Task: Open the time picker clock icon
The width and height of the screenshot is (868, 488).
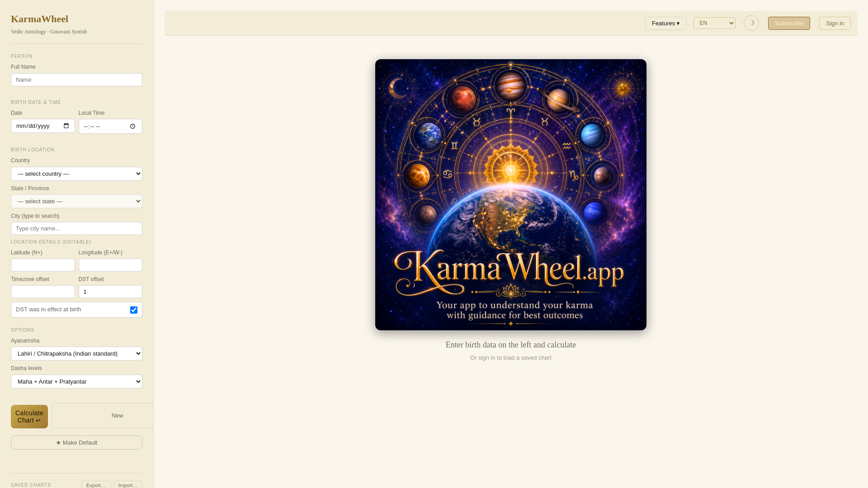Action: click(132, 127)
